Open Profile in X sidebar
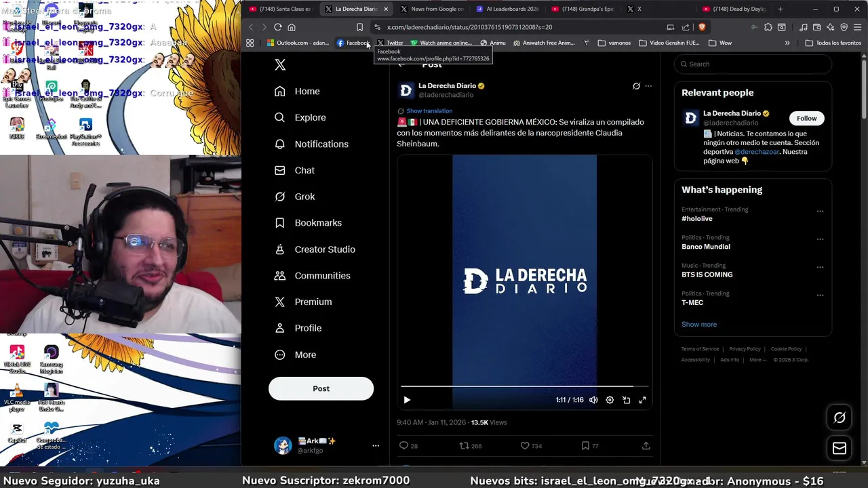The image size is (868, 488). (298, 328)
